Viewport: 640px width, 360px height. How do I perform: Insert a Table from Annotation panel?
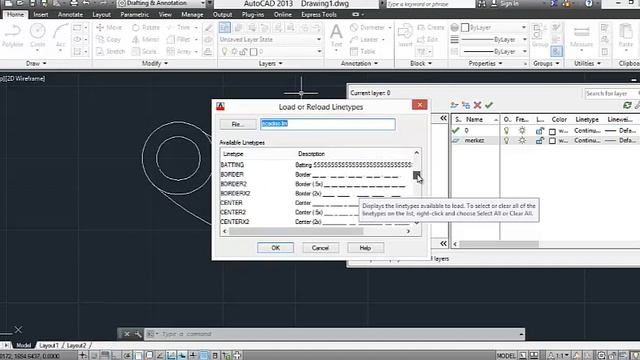coord(363,51)
